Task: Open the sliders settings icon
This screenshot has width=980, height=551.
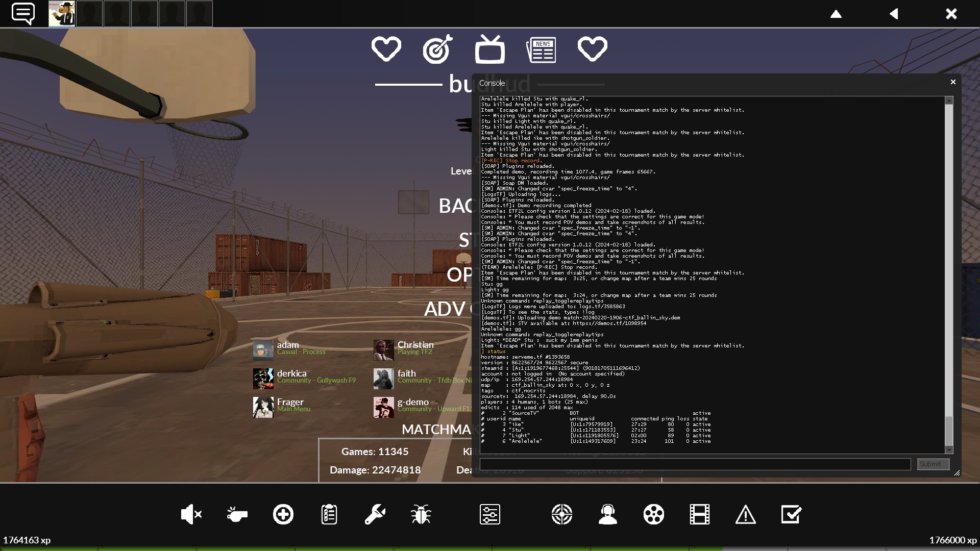Action: coord(490,514)
